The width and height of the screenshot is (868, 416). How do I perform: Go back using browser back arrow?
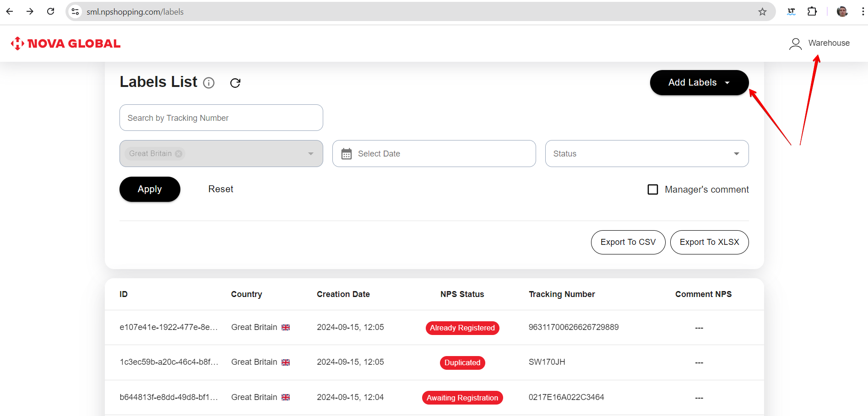click(x=10, y=11)
